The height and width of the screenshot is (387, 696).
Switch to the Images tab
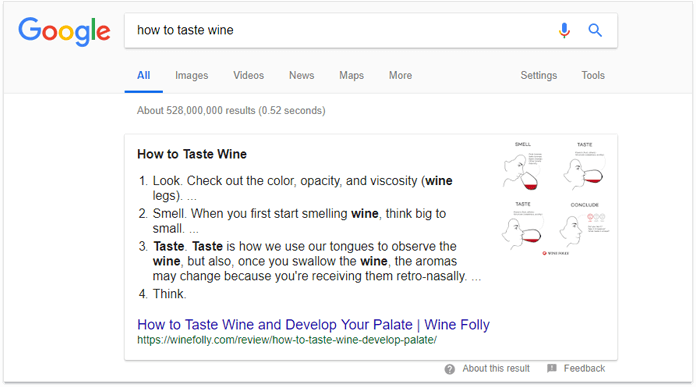191,75
